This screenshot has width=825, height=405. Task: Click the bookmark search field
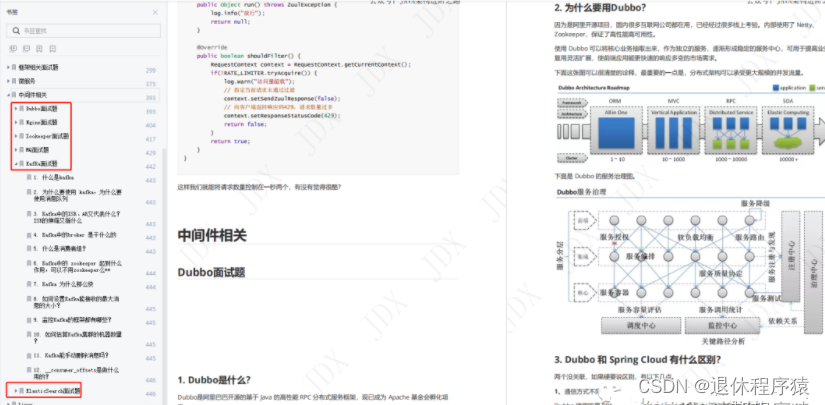[84, 31]
